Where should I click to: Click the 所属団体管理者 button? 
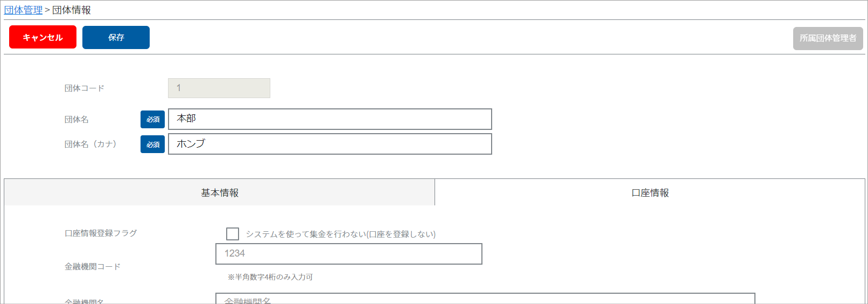tap(828, 38)
